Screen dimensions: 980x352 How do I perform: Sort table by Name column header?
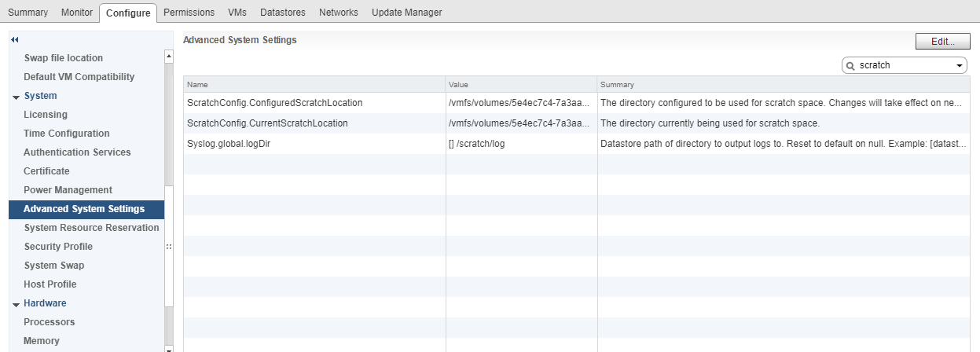click(x=314, y=84)
